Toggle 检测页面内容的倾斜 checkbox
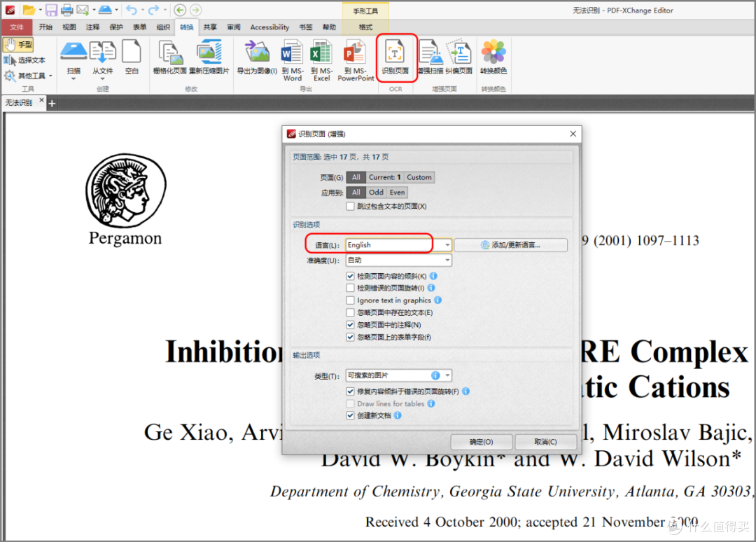This screenshot has height=542, width=756. (x=351, y=277)
